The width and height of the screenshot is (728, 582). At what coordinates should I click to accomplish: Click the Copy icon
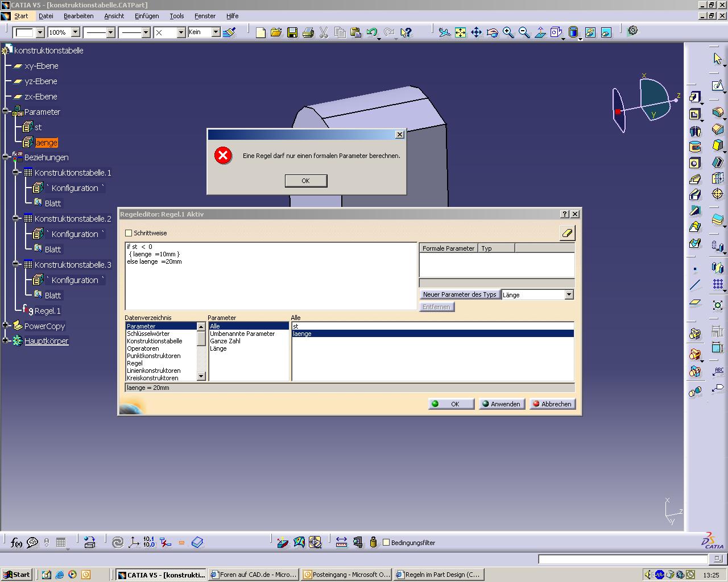pyautogui.click(x=340, y=32)
